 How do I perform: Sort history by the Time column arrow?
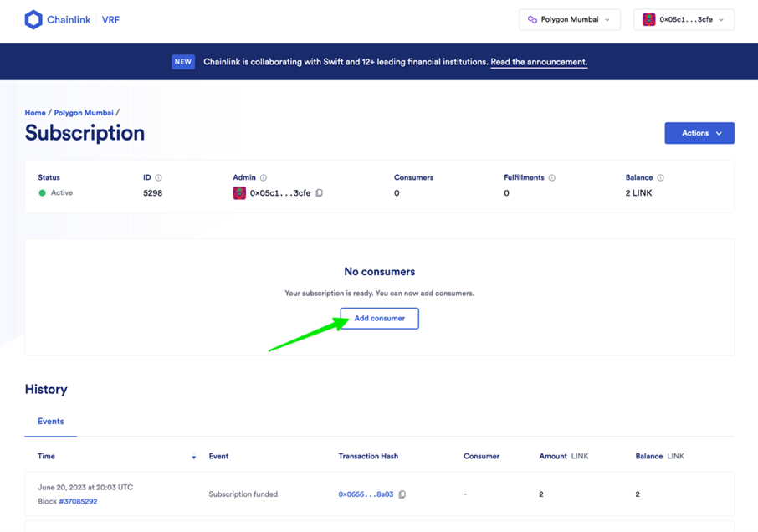(x=194, y=457)
